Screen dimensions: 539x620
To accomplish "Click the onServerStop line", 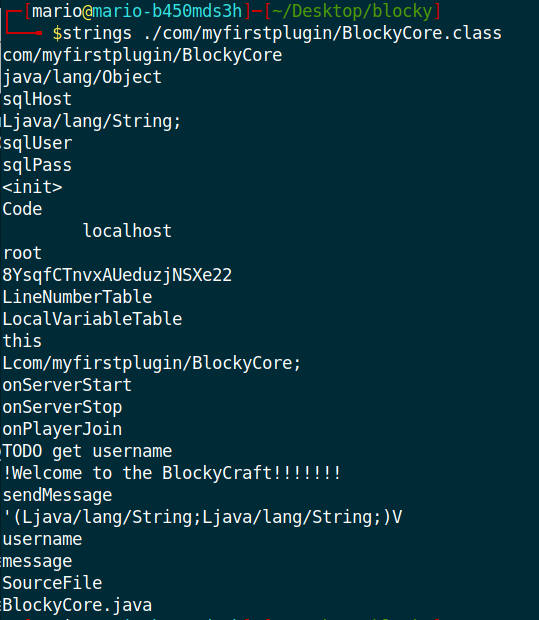I will (x=62, y=407).
